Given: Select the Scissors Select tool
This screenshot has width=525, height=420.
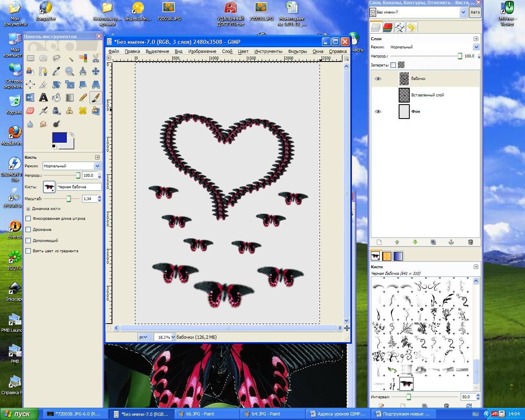Looking at the screenshot, I should 96,58.
